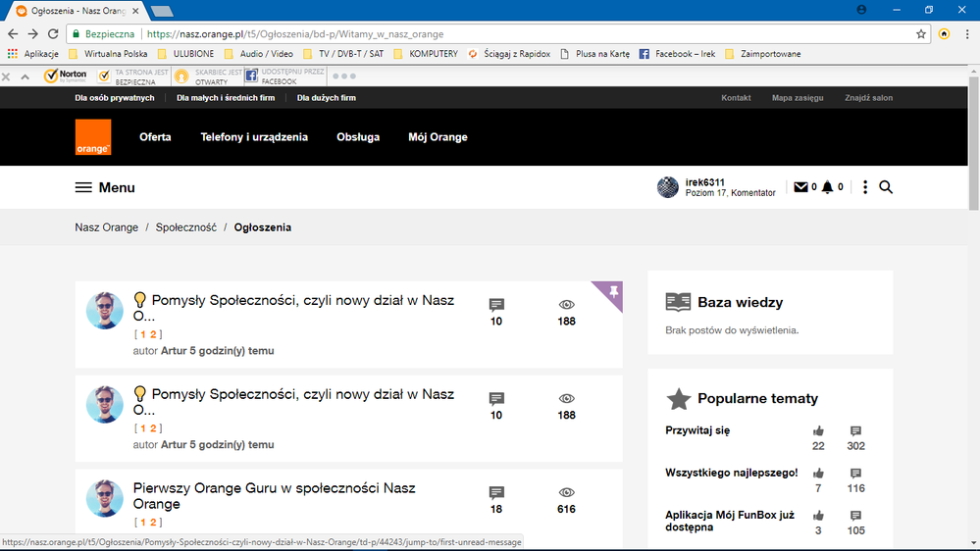Image resolution: width=980 pixels, height=551 pixels.
Task: Select the Mój Orange menu item
Action: pos(438,137)
